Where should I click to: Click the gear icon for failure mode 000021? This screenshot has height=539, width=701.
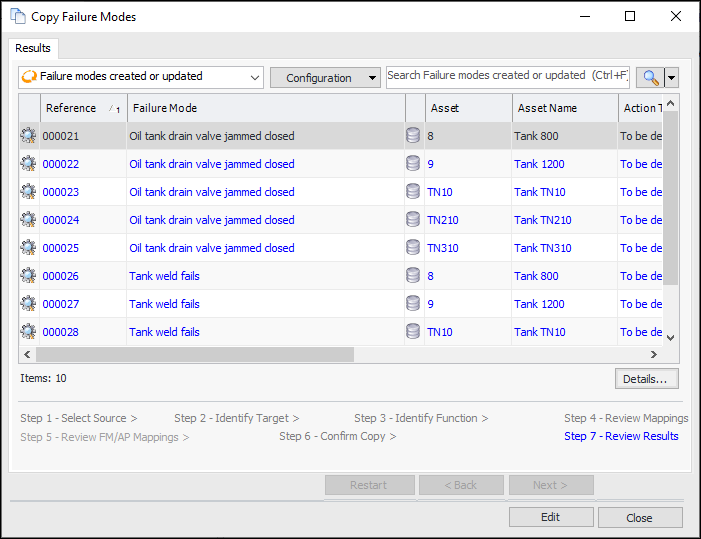pyautogui.click(x=28, y=136)
